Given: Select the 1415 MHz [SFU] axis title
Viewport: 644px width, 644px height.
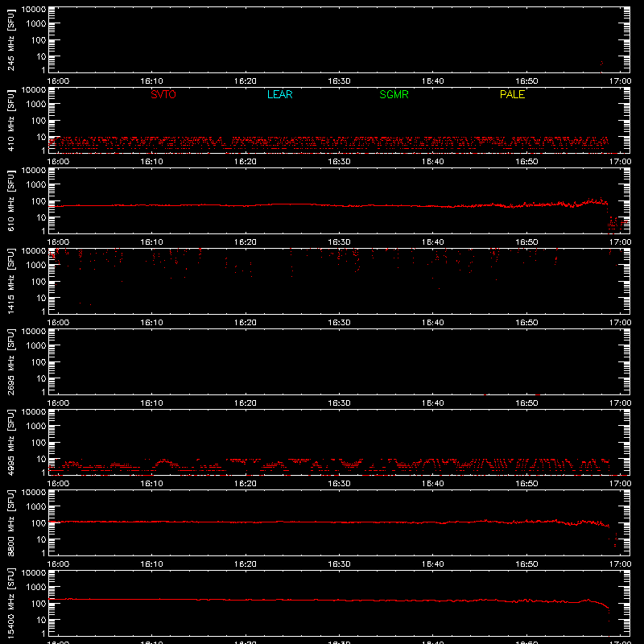Looking at the screenshot, I should (11, 281).
